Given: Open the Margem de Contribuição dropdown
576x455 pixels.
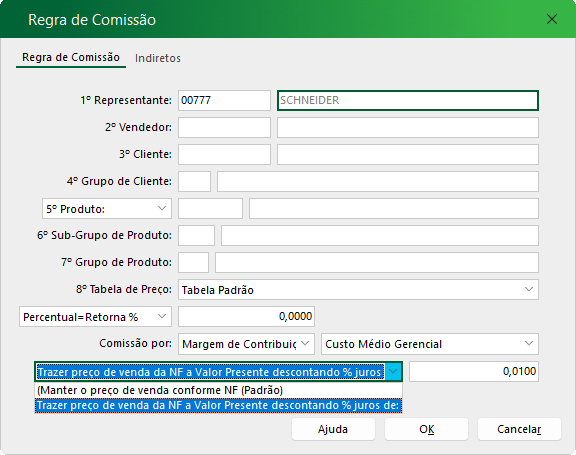Looking at the screenshot, I should point(246,344).
